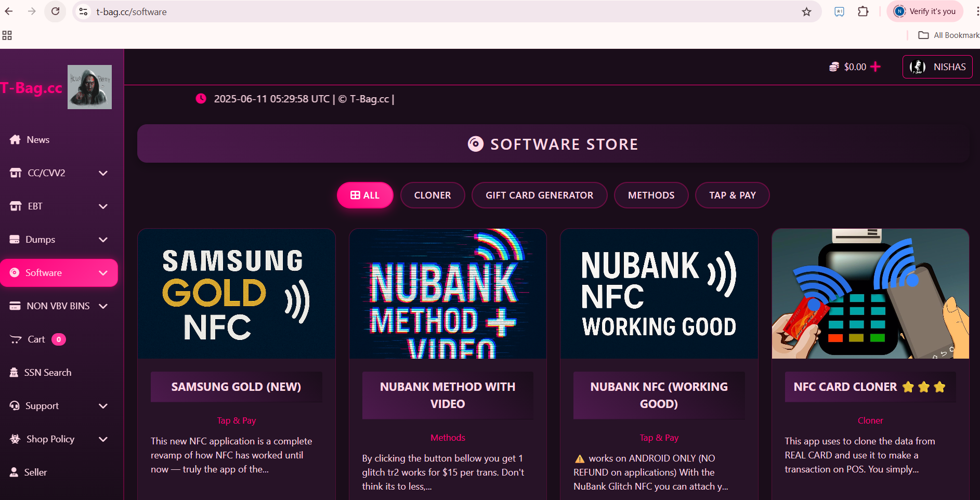Click Tap & Pay label under Samsung Gold

pyautogui.click(x=237, y=420)
